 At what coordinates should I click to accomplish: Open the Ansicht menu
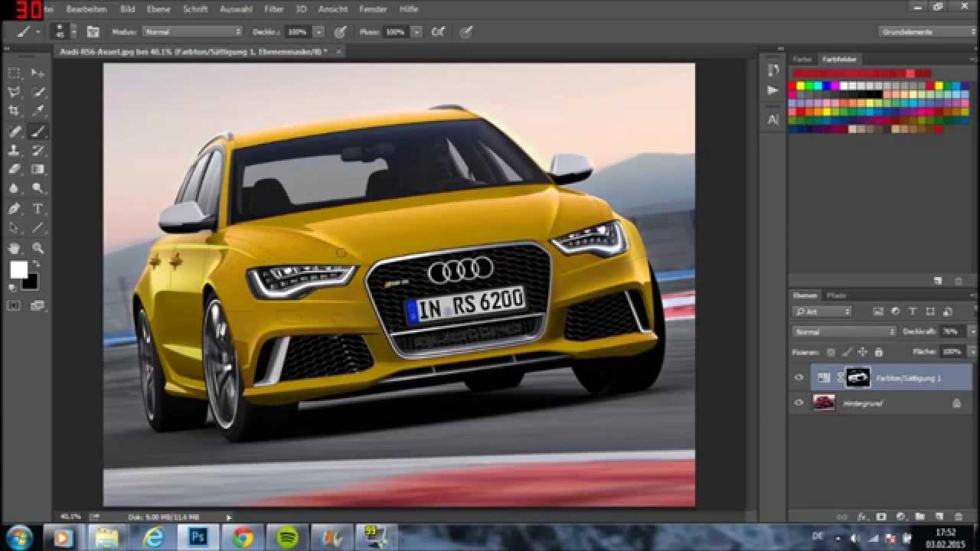point(333,9)
